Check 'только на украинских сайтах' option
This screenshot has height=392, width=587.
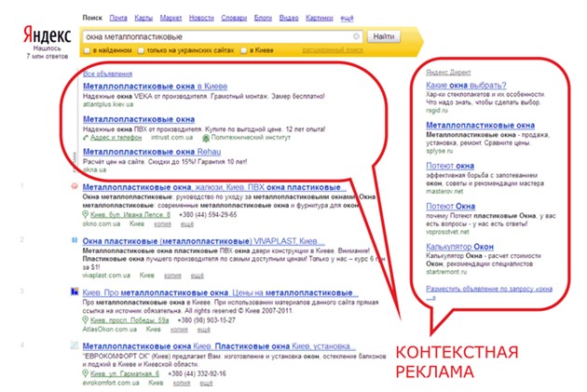(x=142, y=49)
